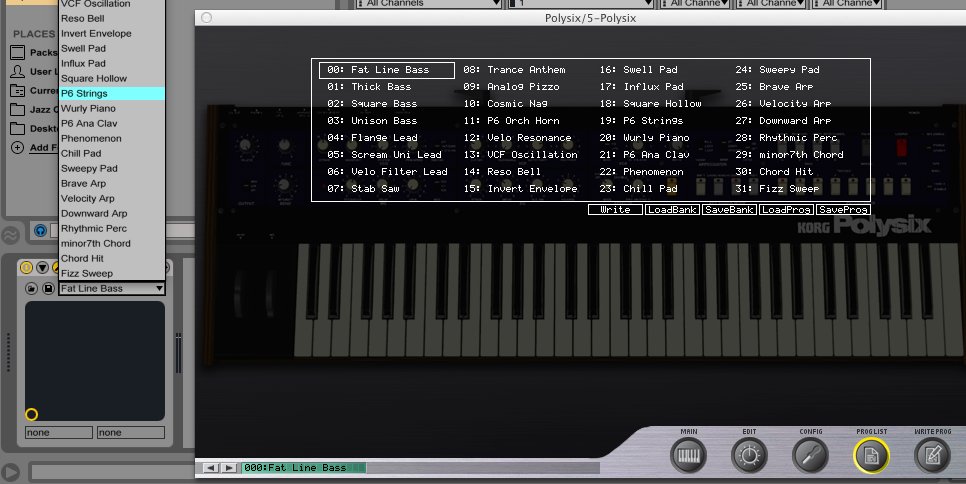Screen dimensions: 966x484
Task: Click the device volume meter strip
Action: coord(178,352)
